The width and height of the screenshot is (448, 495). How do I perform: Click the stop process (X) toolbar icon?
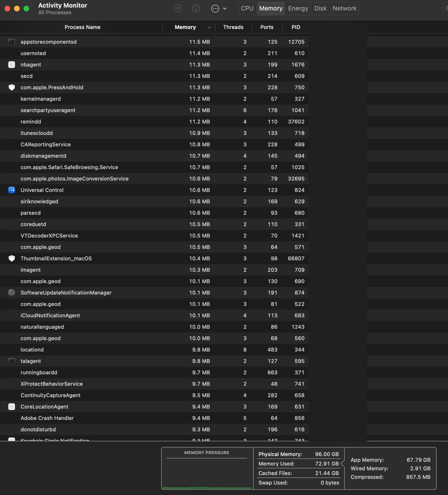point(177,8)
